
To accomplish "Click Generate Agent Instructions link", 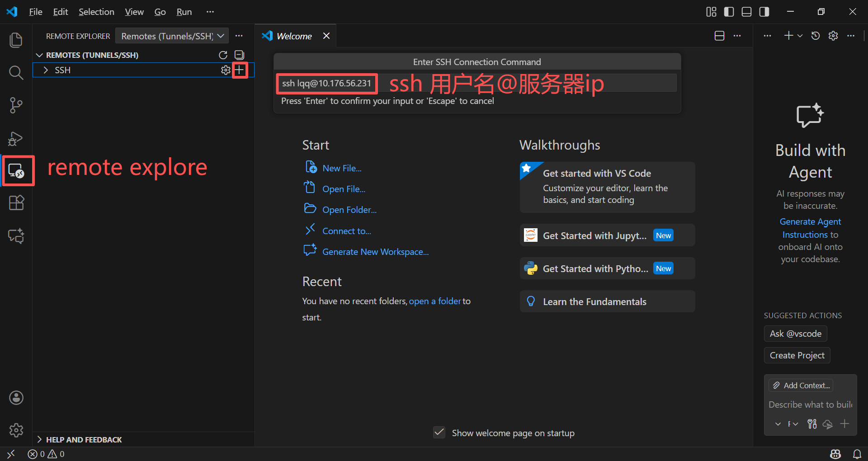I will pyautogui.click(x=810, y=228).
